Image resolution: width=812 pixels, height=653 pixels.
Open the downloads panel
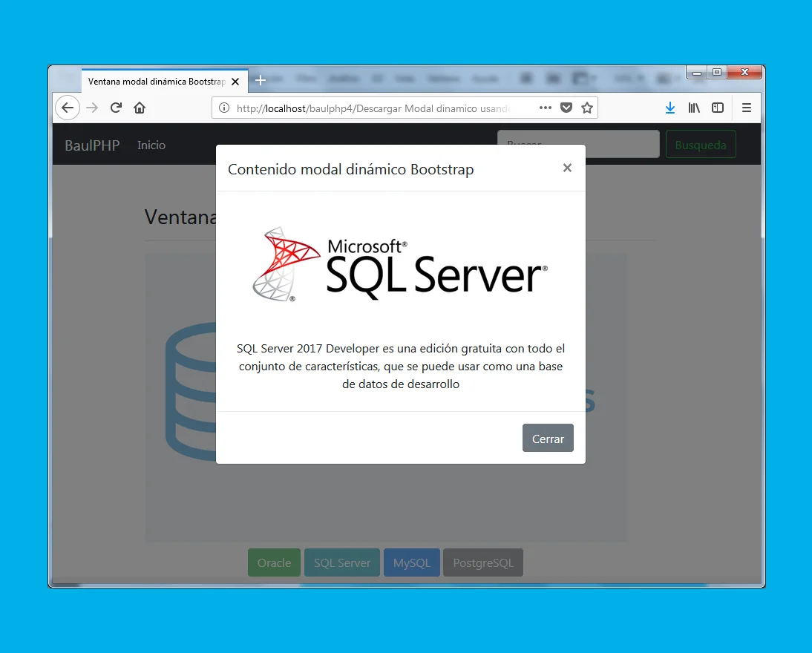pos(670,108)
